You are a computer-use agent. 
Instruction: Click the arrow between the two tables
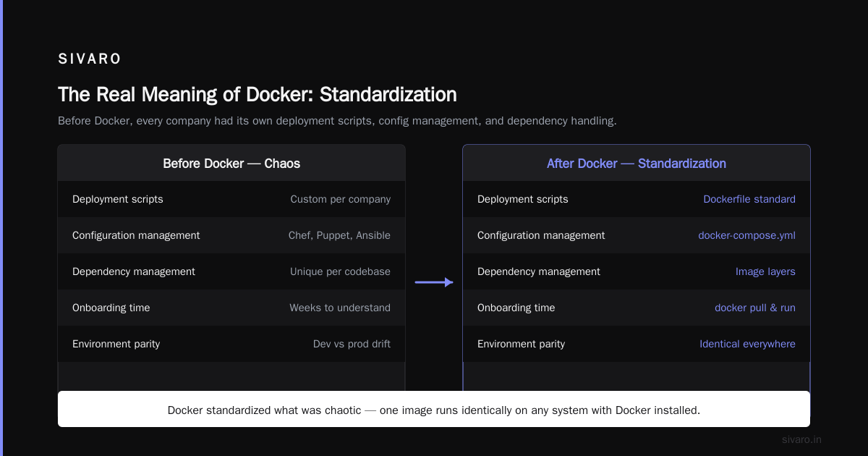(434, 282)
